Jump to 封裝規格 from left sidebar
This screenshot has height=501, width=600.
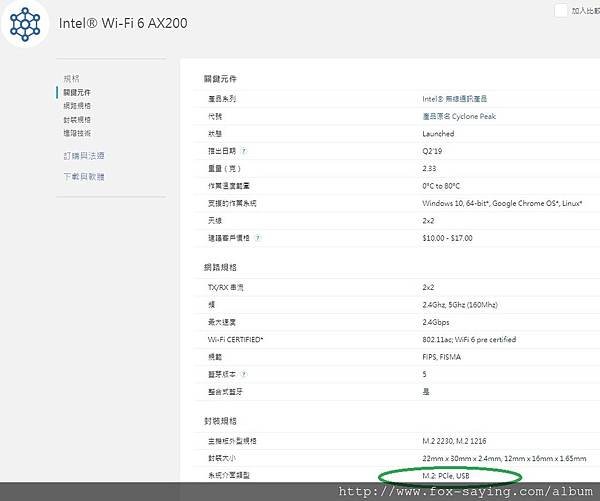point(77,119)
